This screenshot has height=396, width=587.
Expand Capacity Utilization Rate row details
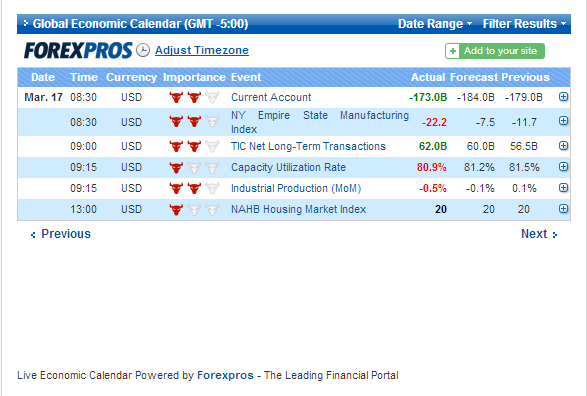pyautogui.click(x=563, y=167)
